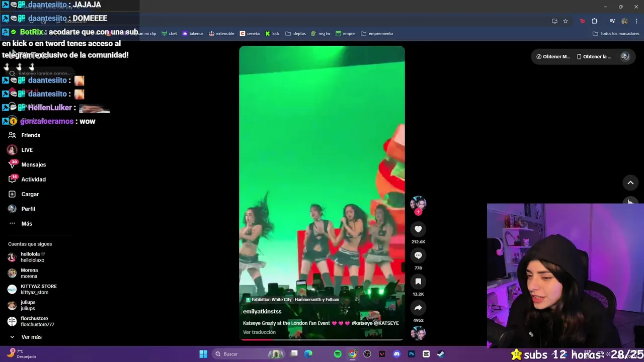Share the video via the arrow icon
This screenshot has width=644, height=362.
tap(418, 308)
